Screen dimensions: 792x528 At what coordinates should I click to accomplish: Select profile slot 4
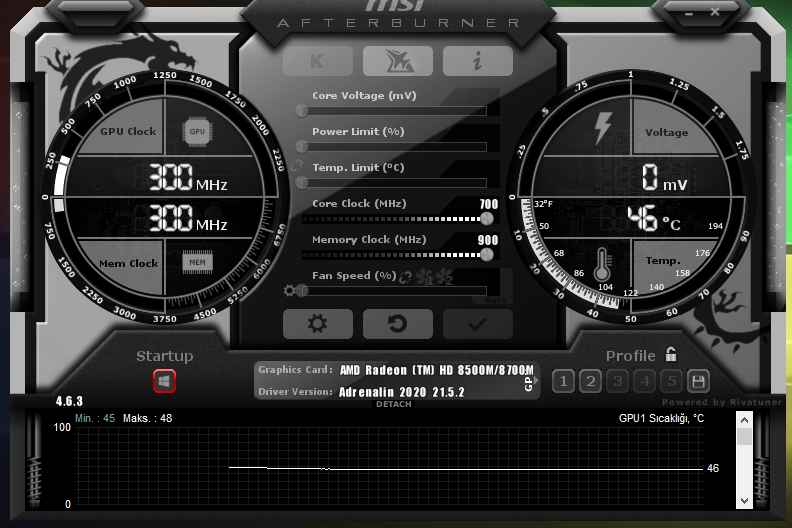pyautogui.click(x=645, y=381)
